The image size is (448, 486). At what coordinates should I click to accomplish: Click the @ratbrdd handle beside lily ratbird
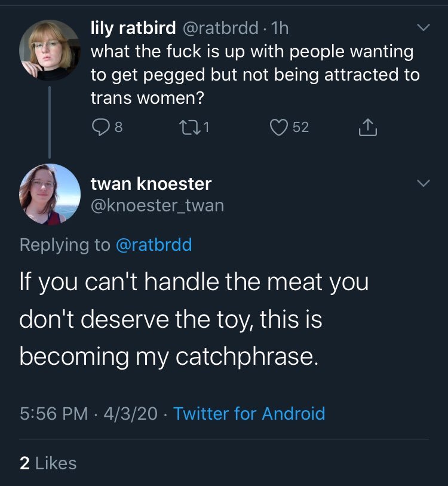(220, 28)
